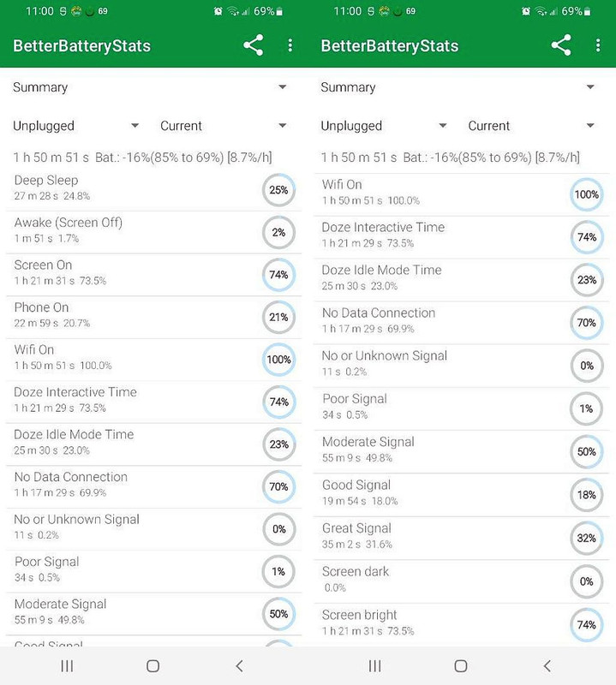Screen dimensions: 616x685
Task: Select the Great Signal row
Action: pos(462,539)
